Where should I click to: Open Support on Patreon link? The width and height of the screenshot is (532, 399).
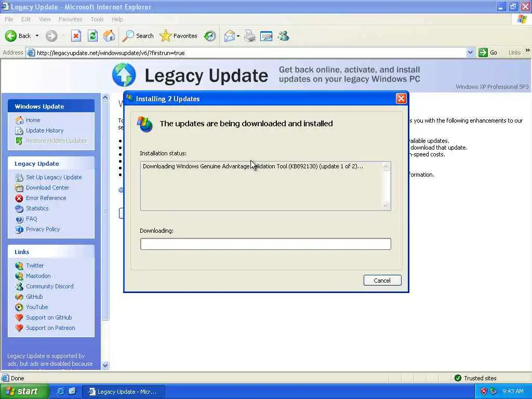pyautogui.click(x=50, y=328)
